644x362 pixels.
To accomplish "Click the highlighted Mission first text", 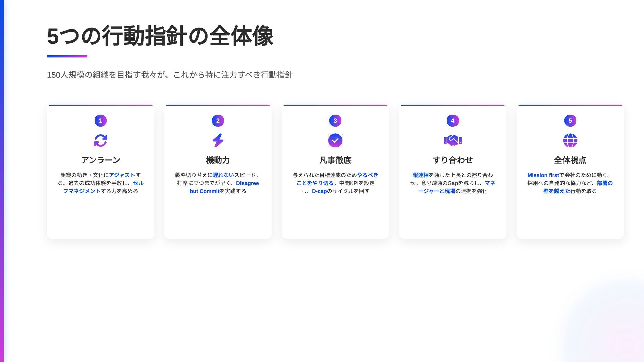I will click(x=543, y=175).
